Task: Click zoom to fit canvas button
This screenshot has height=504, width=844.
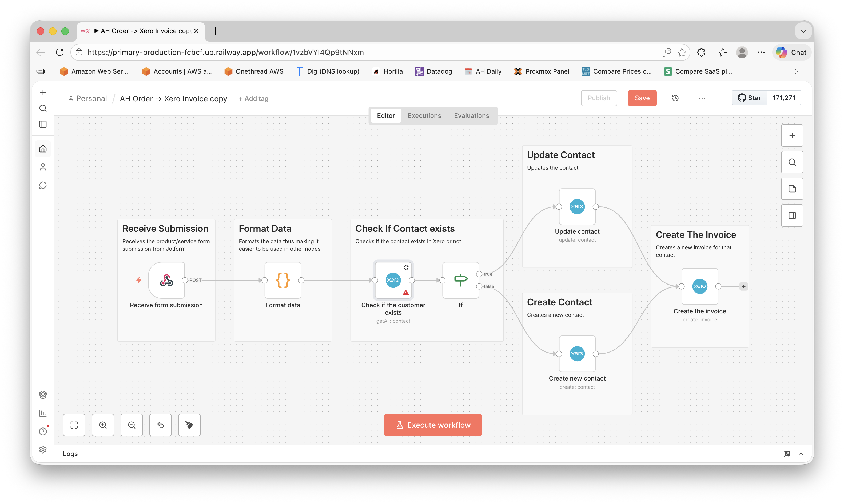Action: click(74, 425)
